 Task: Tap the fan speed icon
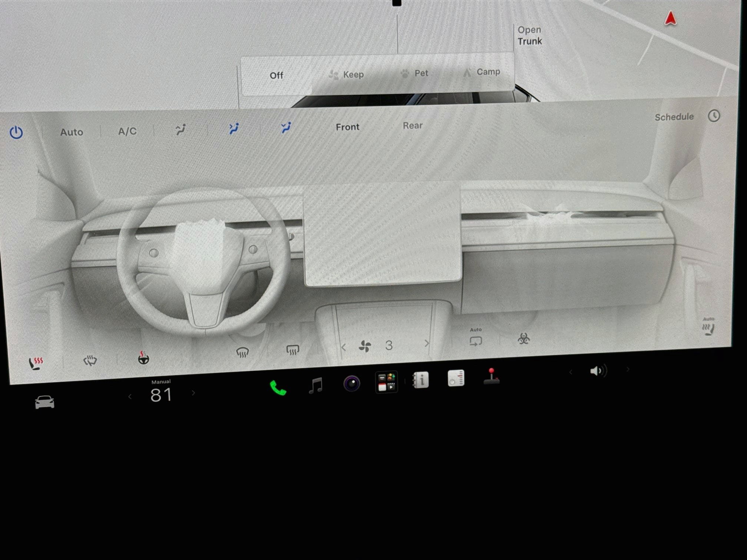pyautogui.click(x=365, y=347)
